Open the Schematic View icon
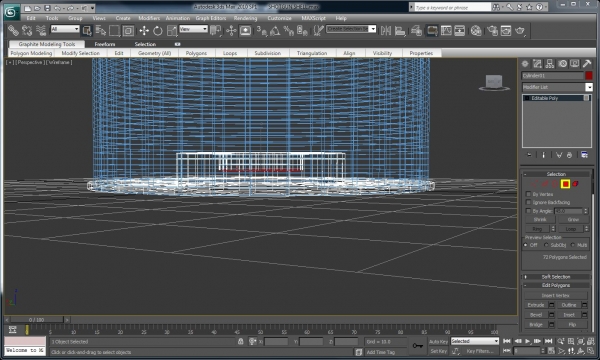Screen dimensions: 600x360 pyautogui.click(x=460, y=30)
